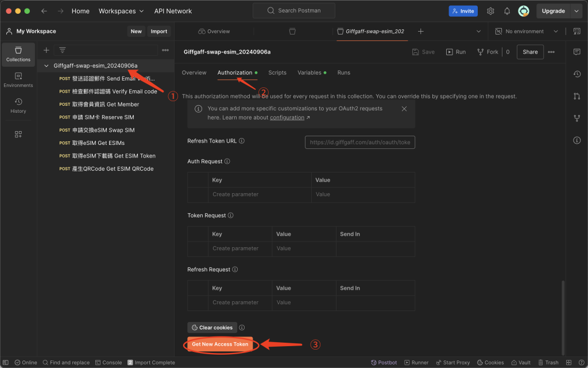Open the History sidebar section
This screenshot has width=588, height=368.
click(x=18, y=106)
